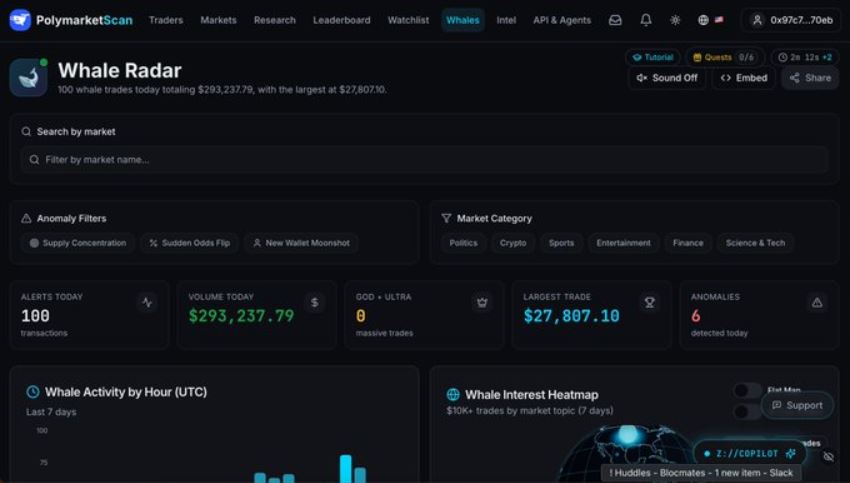Screen dimensions: 850x483
Task: Go to the Leaderboard page
Action: (342, 20)
